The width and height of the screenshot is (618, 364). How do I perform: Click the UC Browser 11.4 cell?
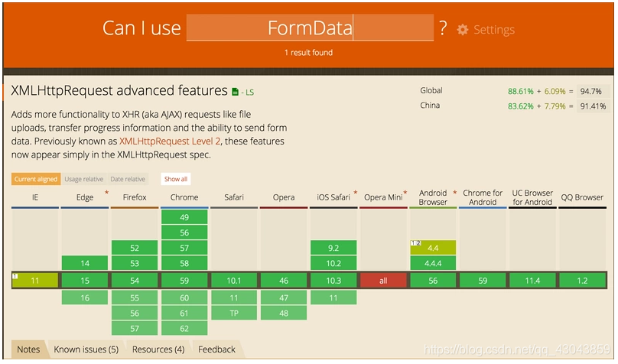click(x=532, y=281)
